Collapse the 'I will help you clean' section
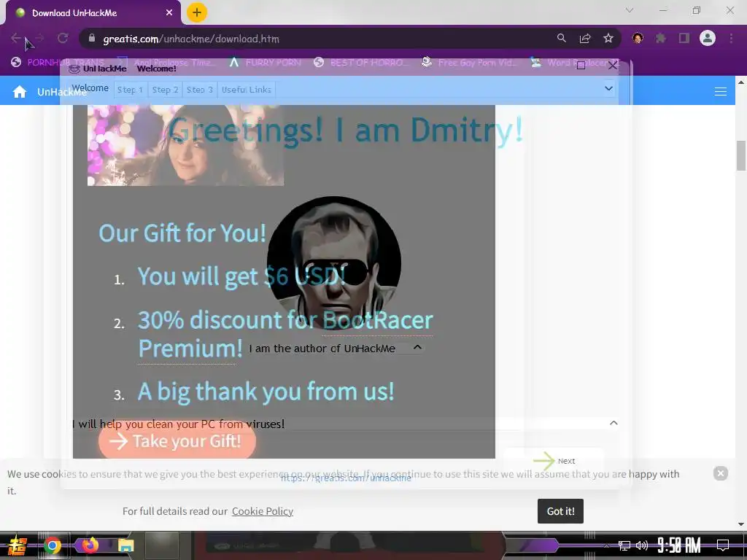 pyautogui.click(x=614, y=423)
